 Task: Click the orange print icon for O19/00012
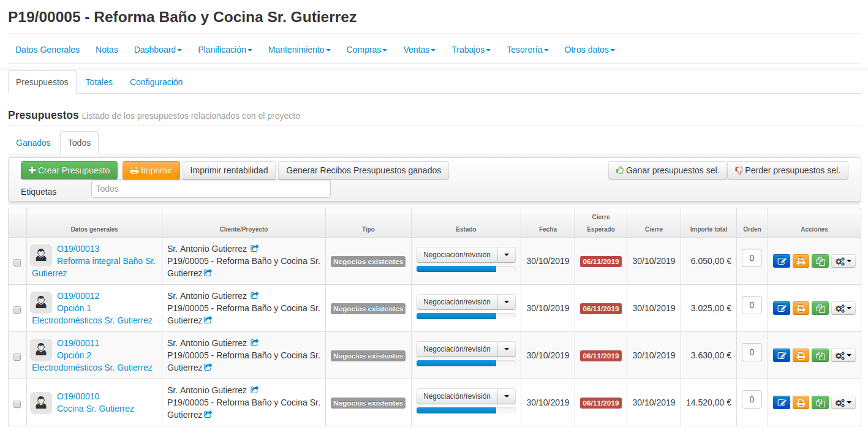(801, 308)
